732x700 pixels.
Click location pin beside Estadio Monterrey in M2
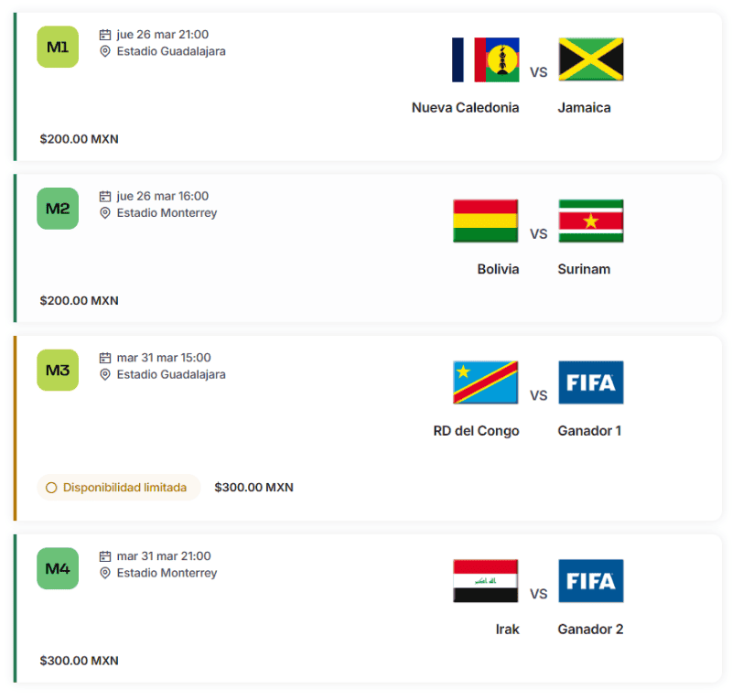click(105, 213)
